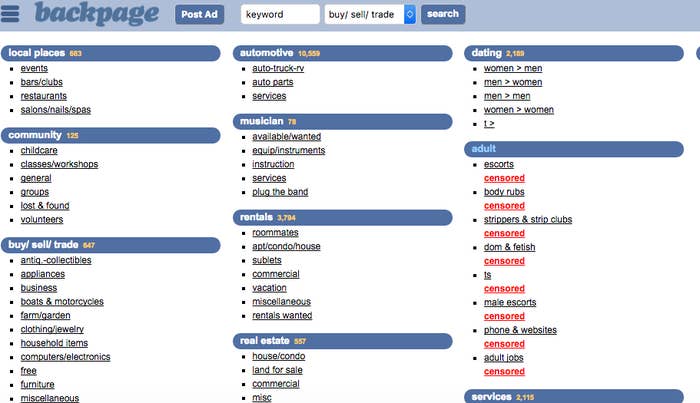Open the vacation link
The height and width of the screenshot is (403, 700).
[x=269, y=288]
